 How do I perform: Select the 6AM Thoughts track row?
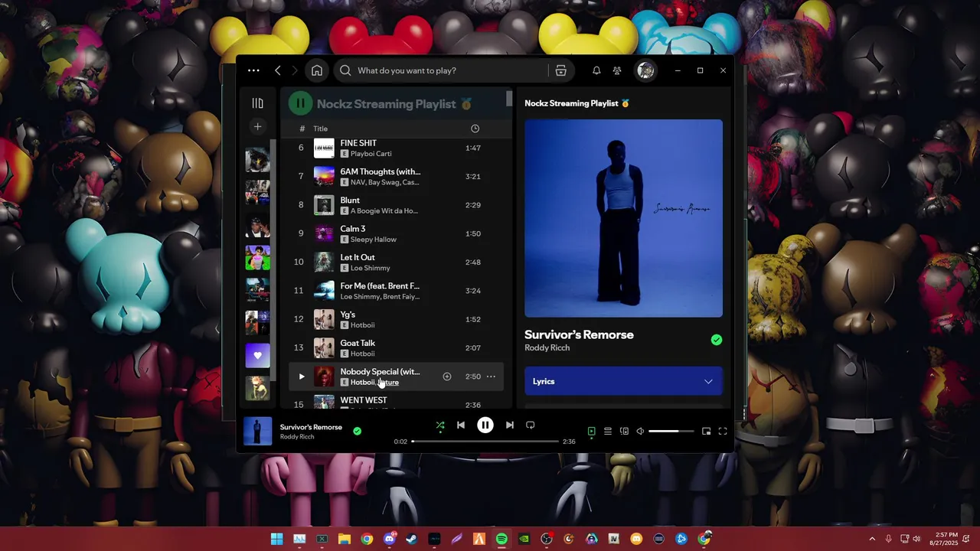coord(397,177)
